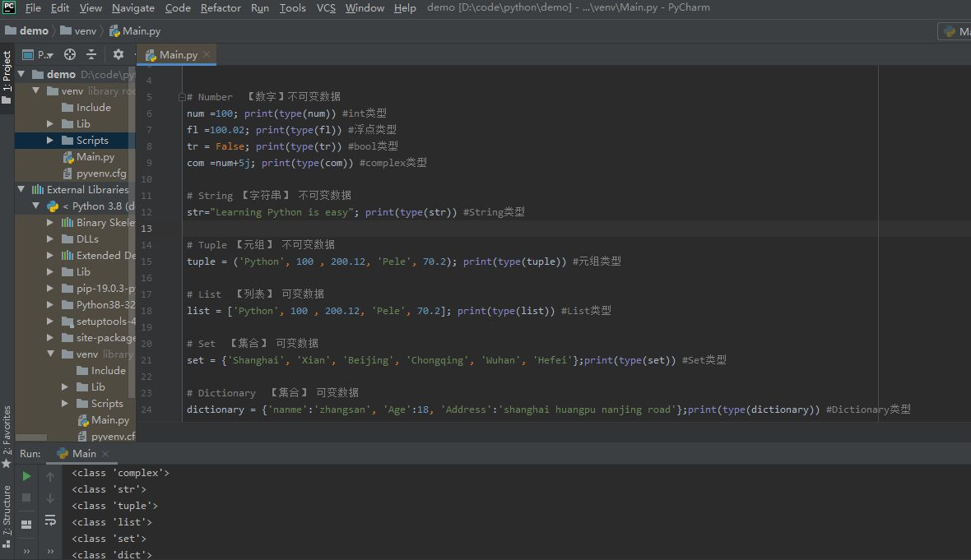Click the down stack trace arrow
The height and width of the screenshot is (560, 971).
pyautogui.click(x=50, y=497)
